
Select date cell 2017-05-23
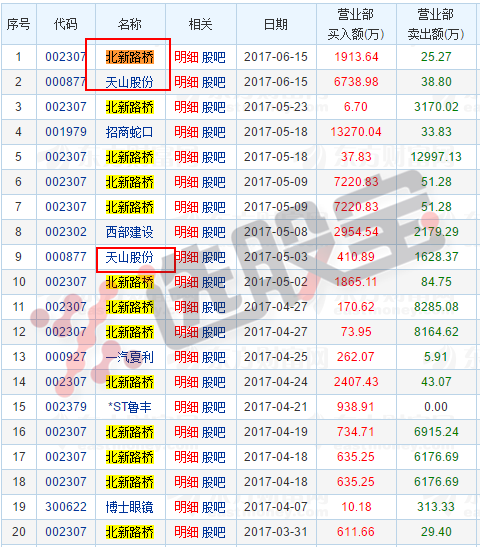point(276,107)
